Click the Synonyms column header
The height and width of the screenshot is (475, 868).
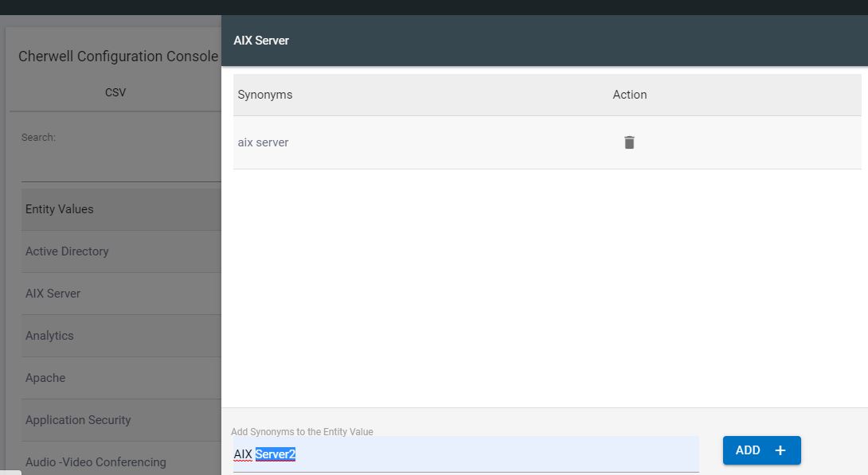[x=265, y=95]
